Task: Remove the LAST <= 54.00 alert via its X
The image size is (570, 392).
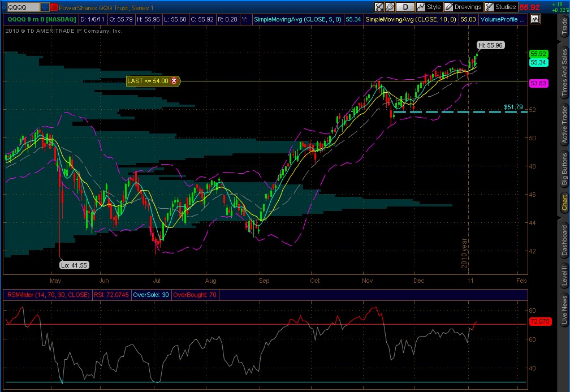Action: click(174, 81)
